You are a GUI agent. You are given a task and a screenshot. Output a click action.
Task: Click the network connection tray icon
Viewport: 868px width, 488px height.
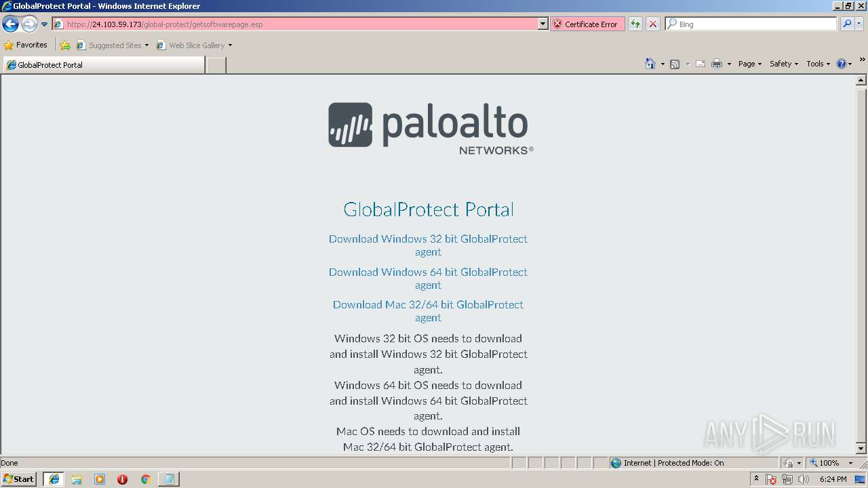[x=787, y=480]
